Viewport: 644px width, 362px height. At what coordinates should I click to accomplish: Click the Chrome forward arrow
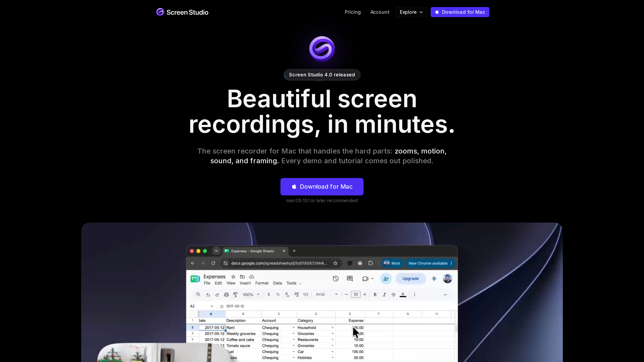pos(203,263)
